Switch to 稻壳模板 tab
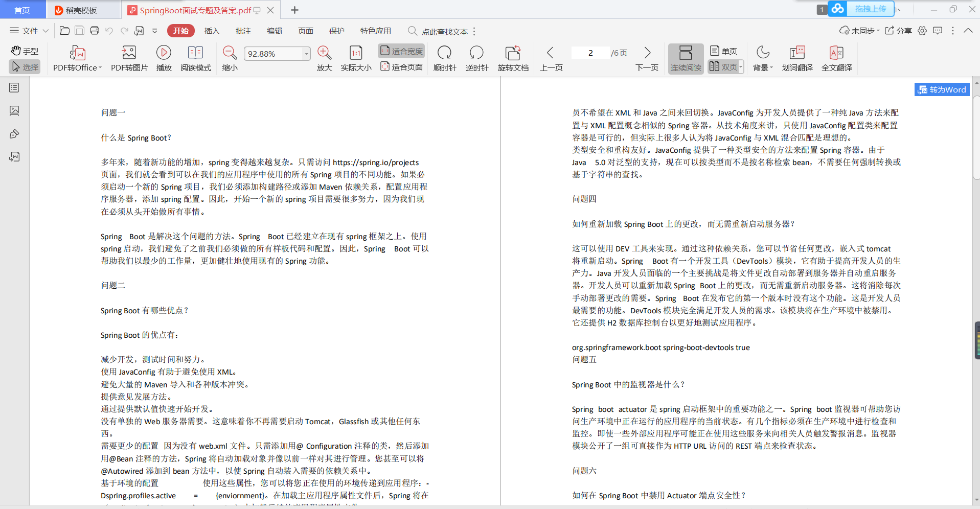This screenshot has width=980, height=509. point(83,10)
